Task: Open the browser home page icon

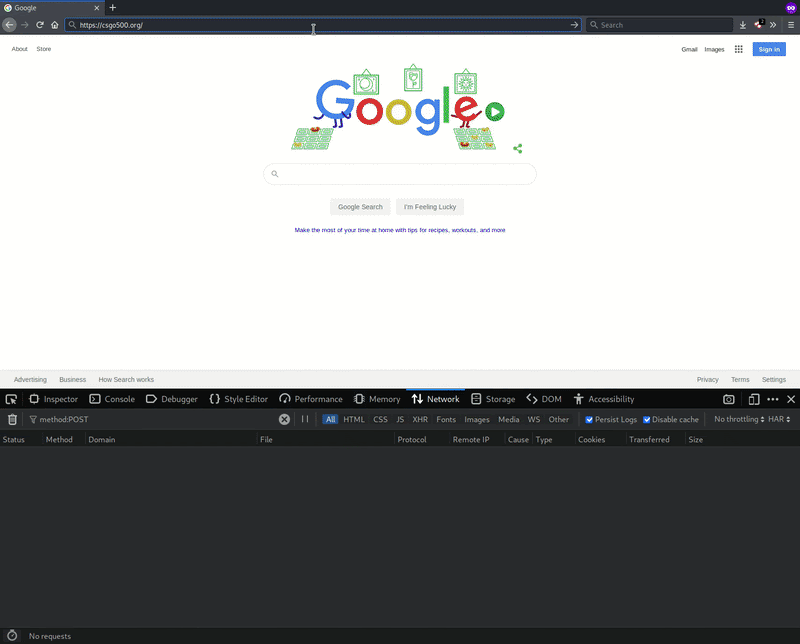Action: (55, 24)
